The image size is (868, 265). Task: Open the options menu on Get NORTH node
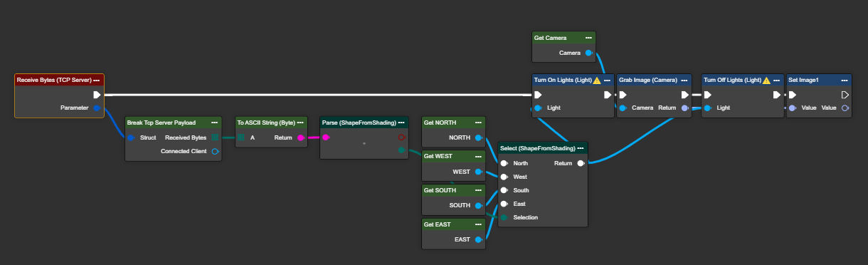click(479, 123)
